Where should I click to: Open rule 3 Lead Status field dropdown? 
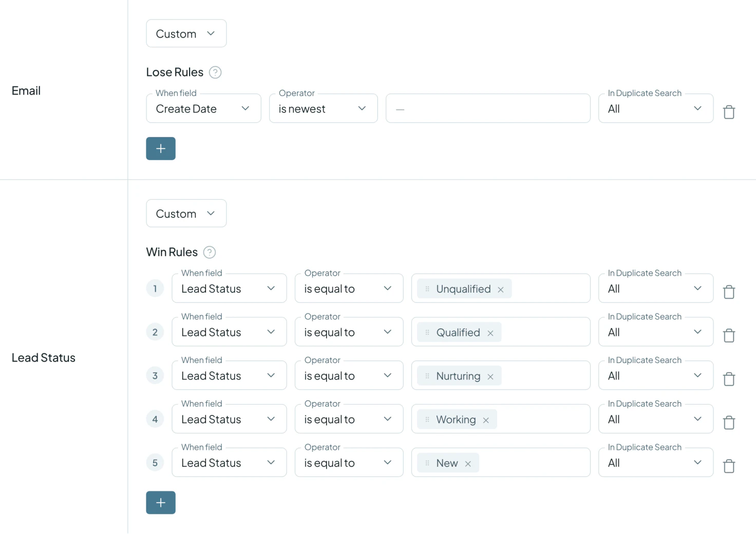point(229,375)
